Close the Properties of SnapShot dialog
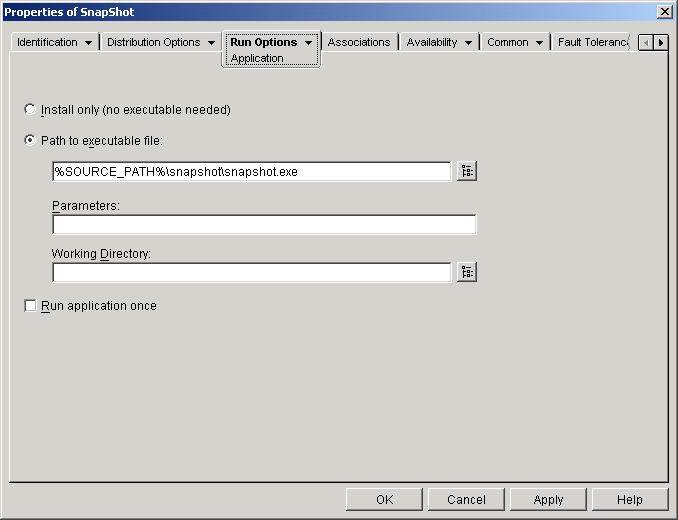Viewport: 678px width, 520px height. 664,12
